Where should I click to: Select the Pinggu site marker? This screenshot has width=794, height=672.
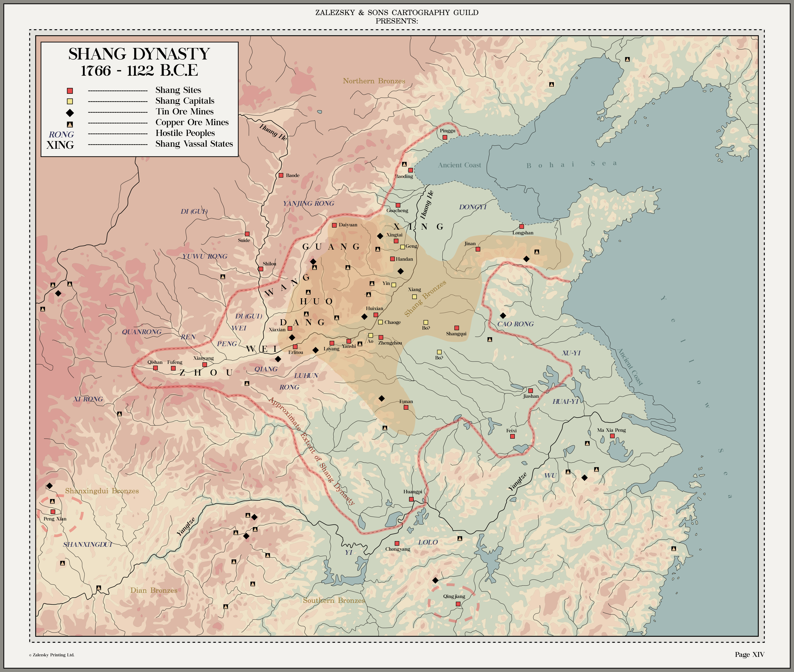pos(445,137)
